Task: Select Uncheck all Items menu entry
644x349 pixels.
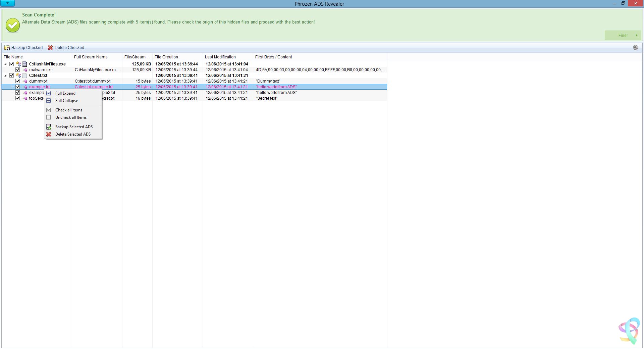Action: (73, 117)
